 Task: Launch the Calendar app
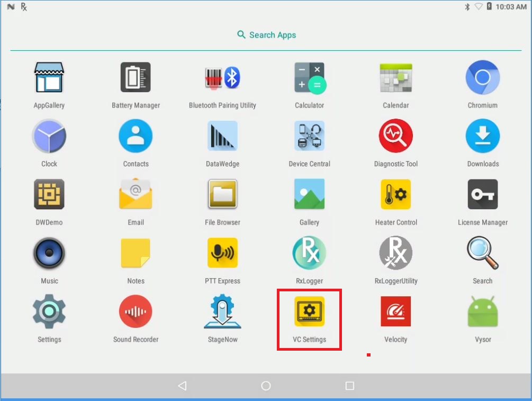396,78
